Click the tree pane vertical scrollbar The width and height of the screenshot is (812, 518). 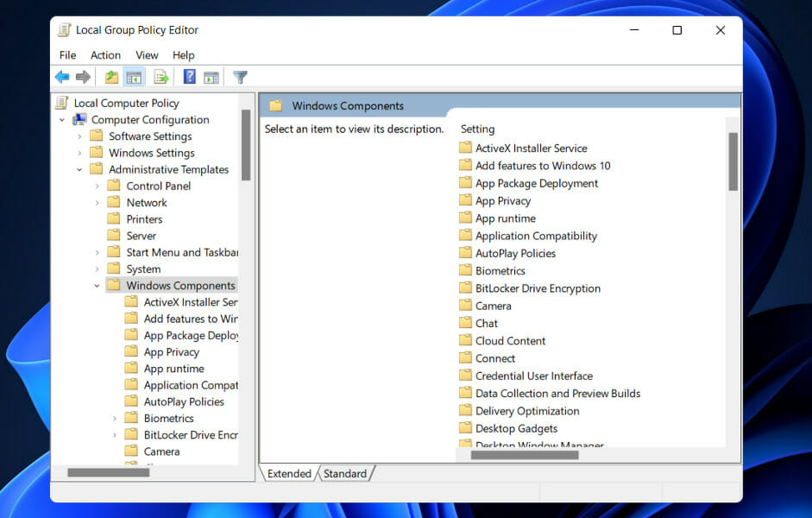246,145
